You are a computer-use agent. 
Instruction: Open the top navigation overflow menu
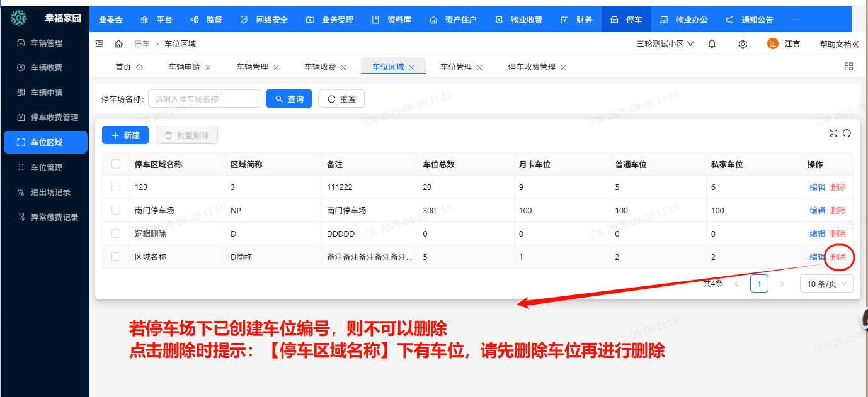pos(796,20)
